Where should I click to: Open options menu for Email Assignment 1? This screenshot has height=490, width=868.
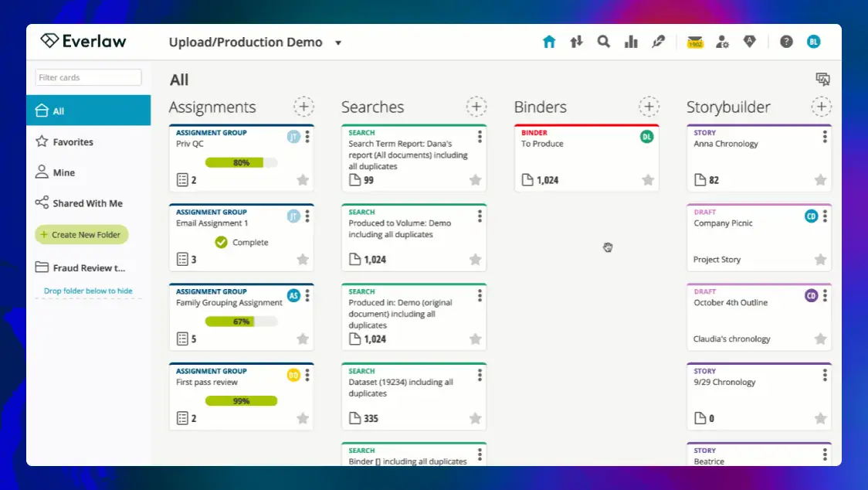(x=307, y=216)
